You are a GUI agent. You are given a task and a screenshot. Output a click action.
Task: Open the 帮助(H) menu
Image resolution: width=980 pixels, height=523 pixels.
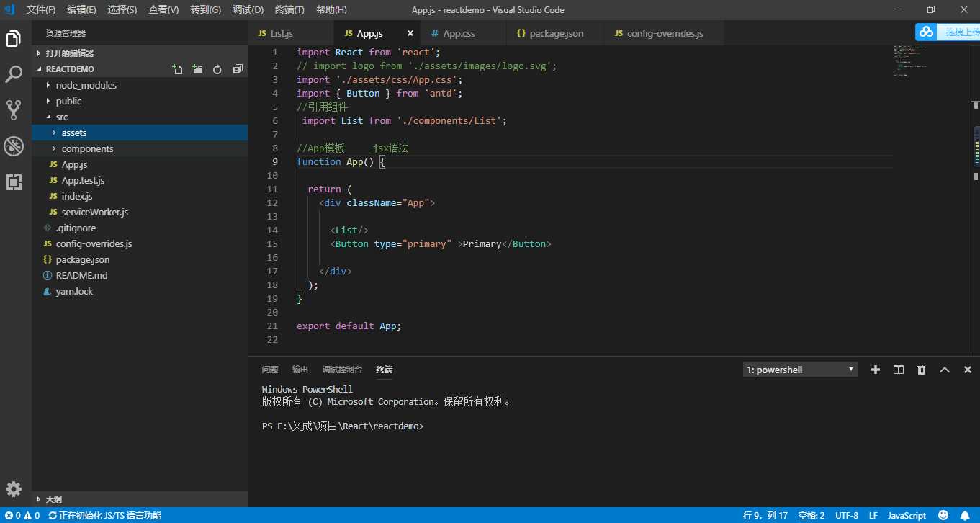[x=331, y=10]
